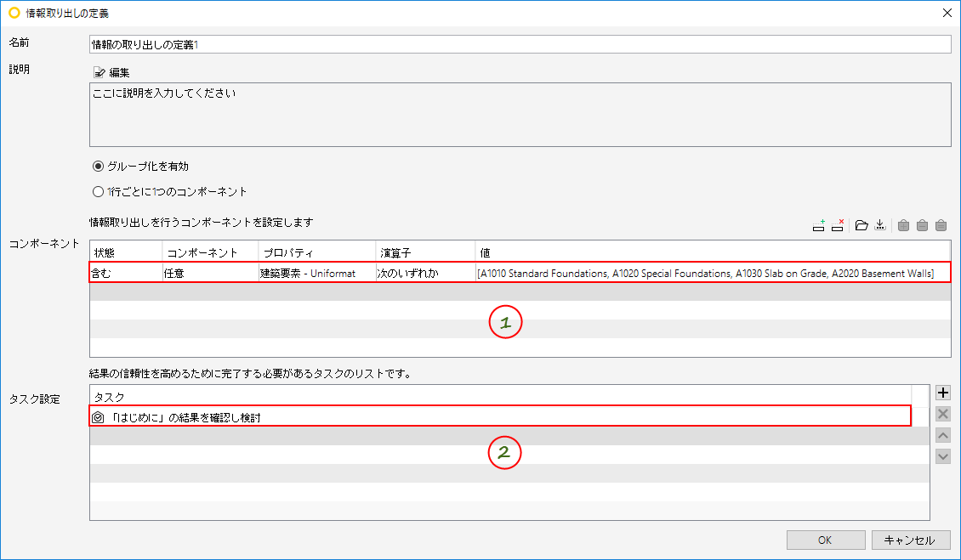This screenshot has width=961, height=560.
Task: Select グループ化を有効 radio option
Action: 98,166
